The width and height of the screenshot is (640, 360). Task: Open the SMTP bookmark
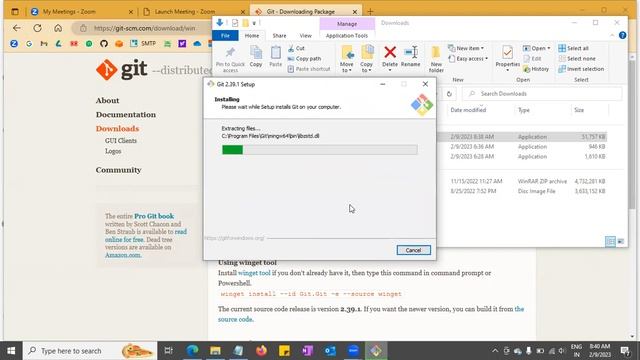pos(143,43)
